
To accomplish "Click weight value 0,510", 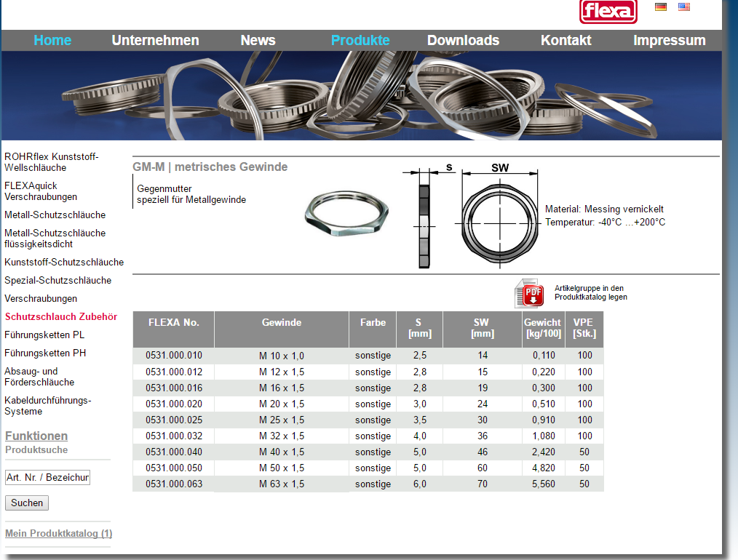I will (544, 404).
